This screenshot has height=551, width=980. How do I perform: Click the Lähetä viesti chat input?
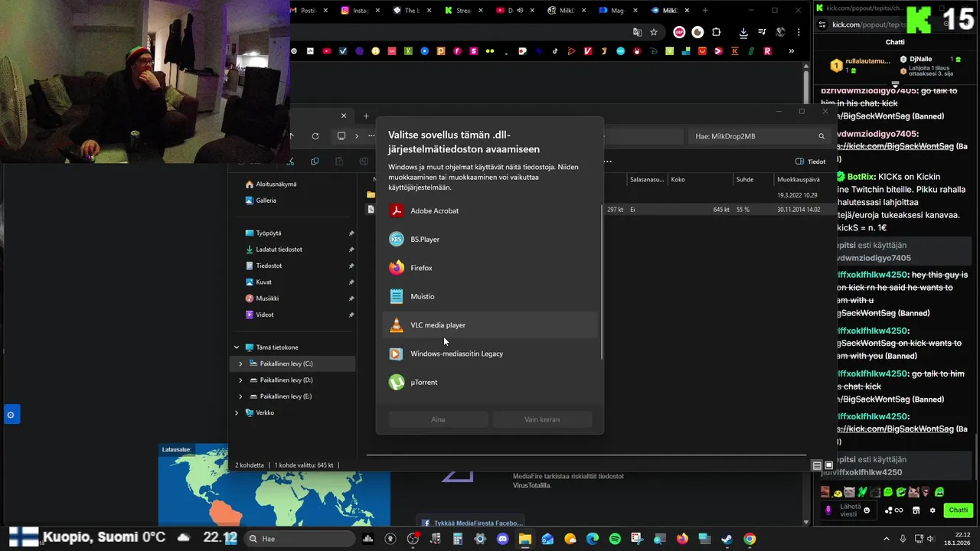[x=850, y=510]
